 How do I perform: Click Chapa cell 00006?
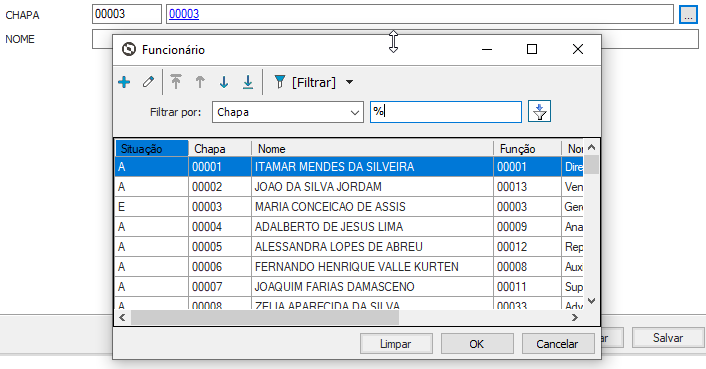pyautogui.click(x=220, y=266)
